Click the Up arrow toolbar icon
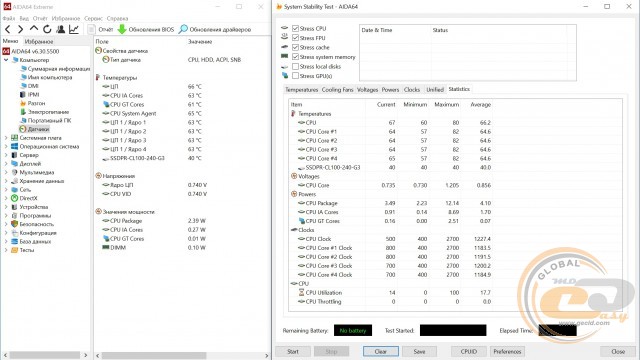Viewport: 640px width, 360px height. pos(34,29)
